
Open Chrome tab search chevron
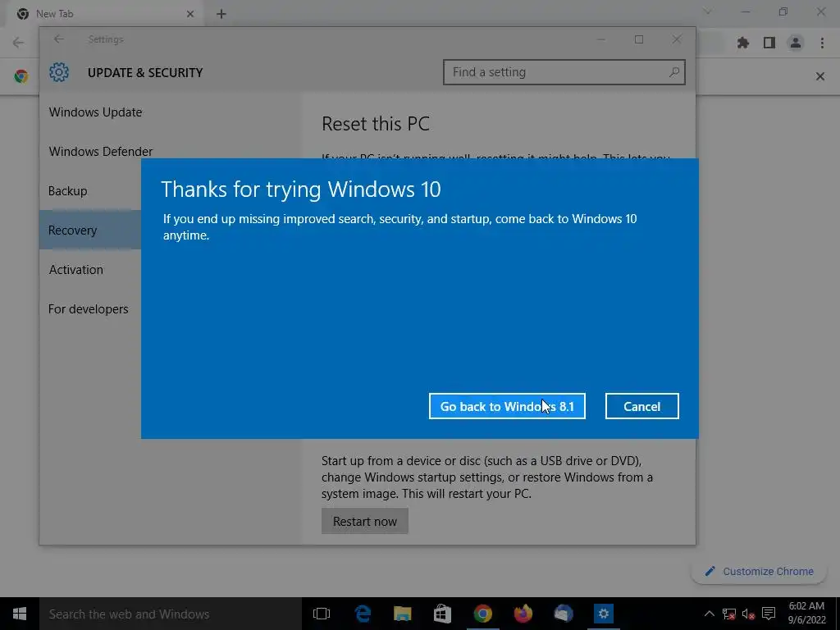click(707, 11)
